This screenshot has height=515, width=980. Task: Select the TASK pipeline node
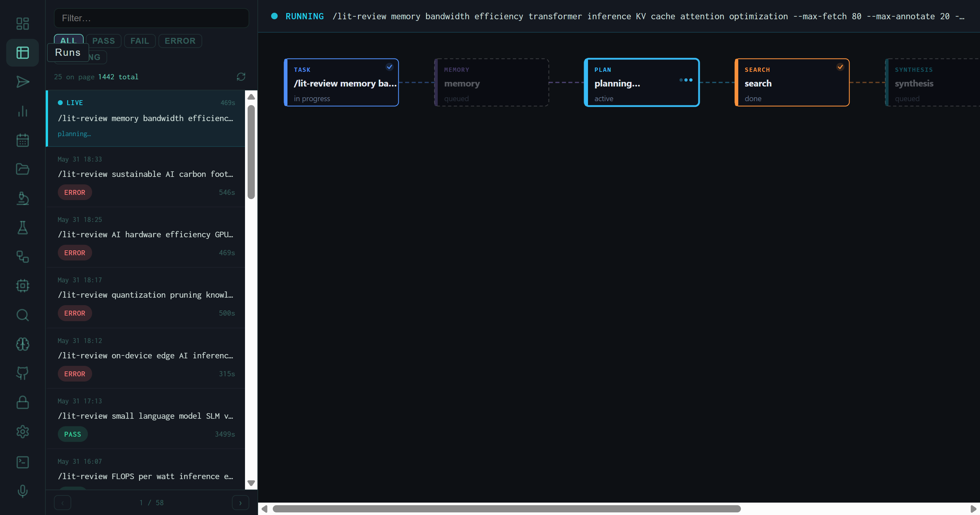(341, 83)
